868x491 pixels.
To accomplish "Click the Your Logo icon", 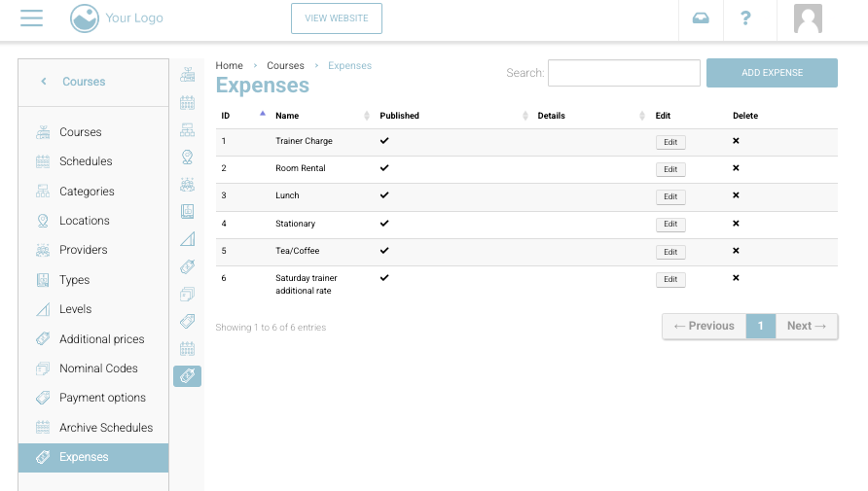I will 85,18.
